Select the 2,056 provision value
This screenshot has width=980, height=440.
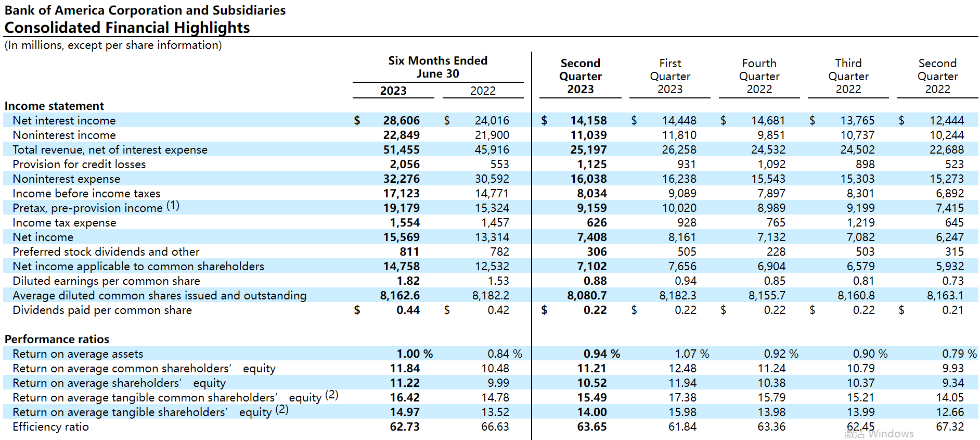(x=405, y=164)
